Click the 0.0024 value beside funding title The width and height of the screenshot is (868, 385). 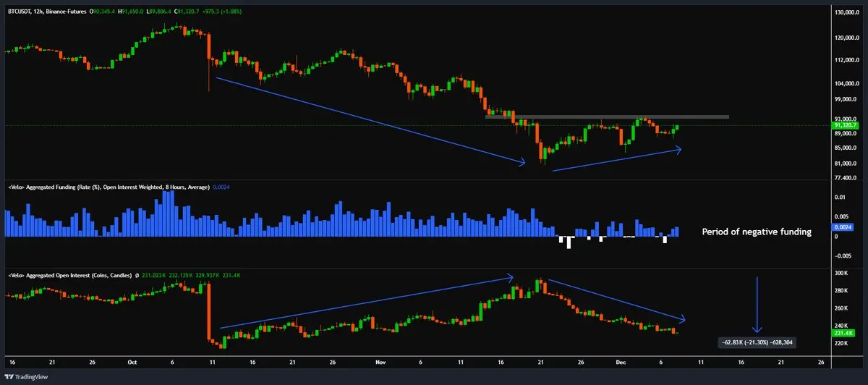221,187
